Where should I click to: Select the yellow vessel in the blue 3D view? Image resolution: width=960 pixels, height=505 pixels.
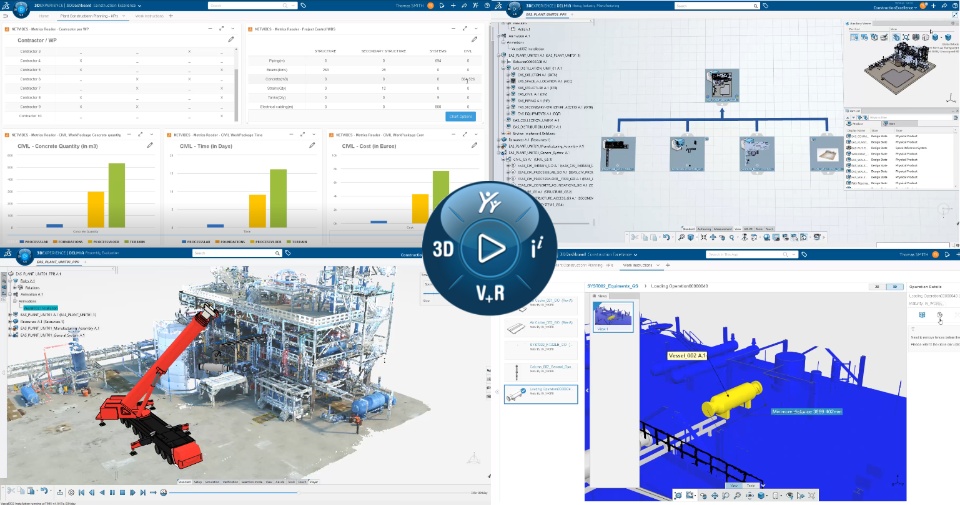tap(732, 399)
